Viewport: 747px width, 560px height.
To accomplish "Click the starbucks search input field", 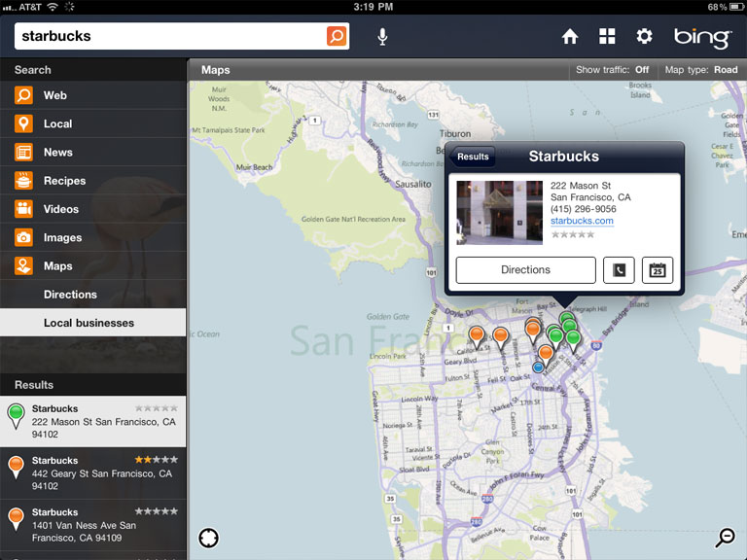I will click(x=170, y=36).
